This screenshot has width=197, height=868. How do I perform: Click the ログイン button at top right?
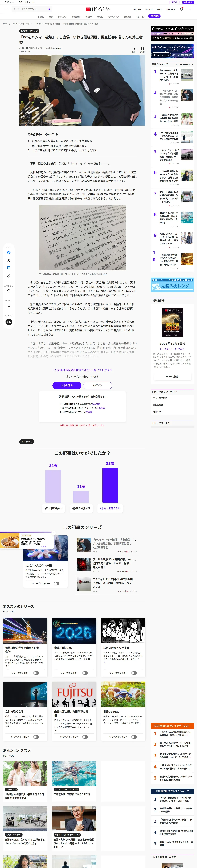click(174, 2)
